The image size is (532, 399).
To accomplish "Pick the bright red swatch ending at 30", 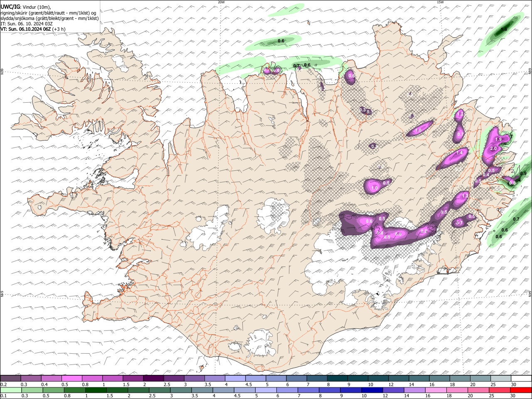I will 521,390.
